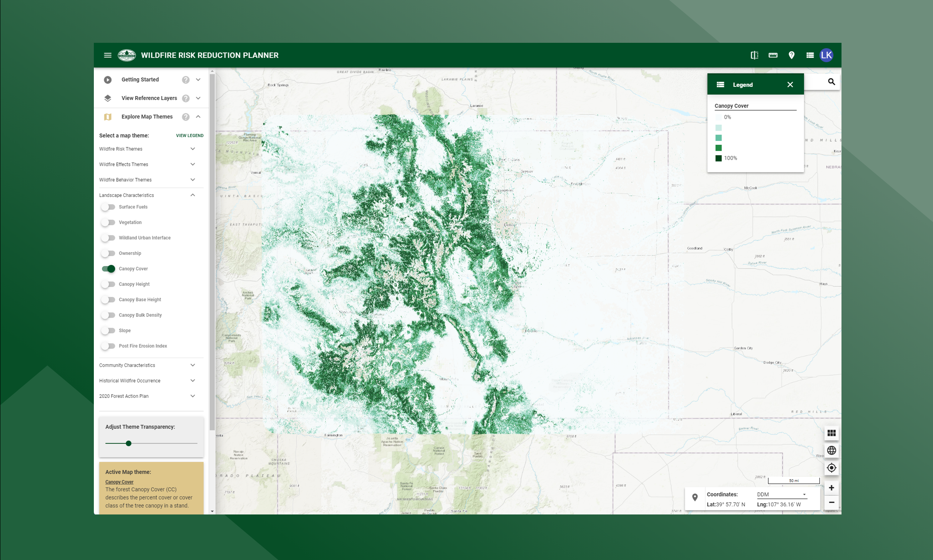Click the locate my position icon
This screenshot has width=933, height=560.
click(831, 468)
